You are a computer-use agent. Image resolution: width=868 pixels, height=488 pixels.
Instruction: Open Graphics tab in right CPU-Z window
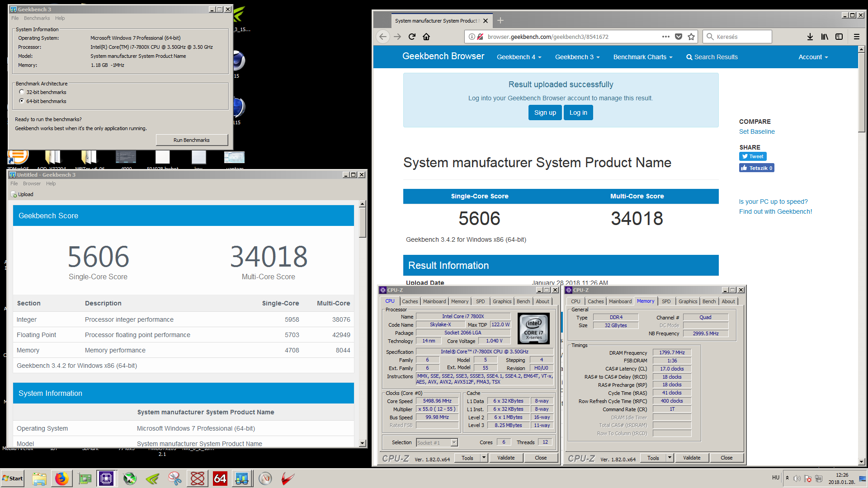(688, 301)
